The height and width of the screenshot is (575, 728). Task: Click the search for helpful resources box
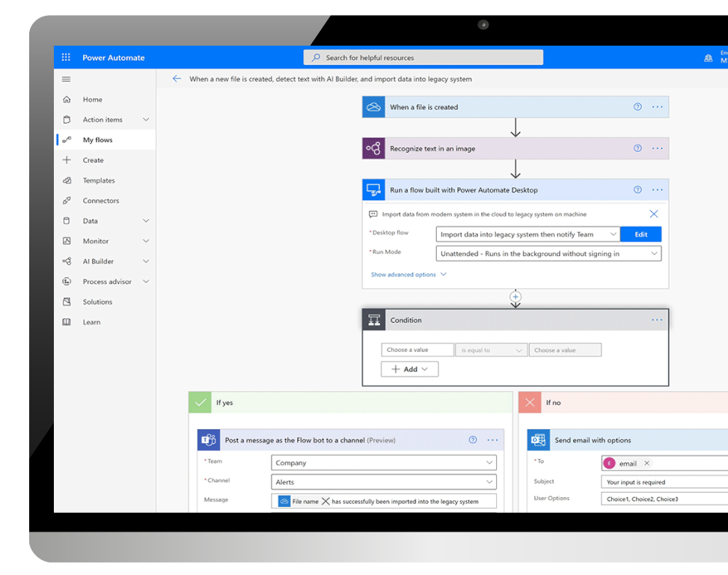[423, 58]
